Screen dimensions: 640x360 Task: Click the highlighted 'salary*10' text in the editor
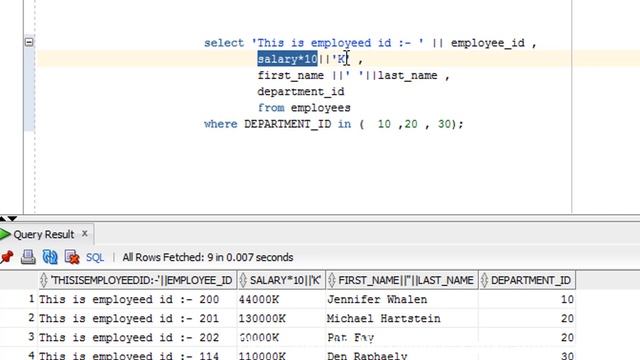point(287,59)
